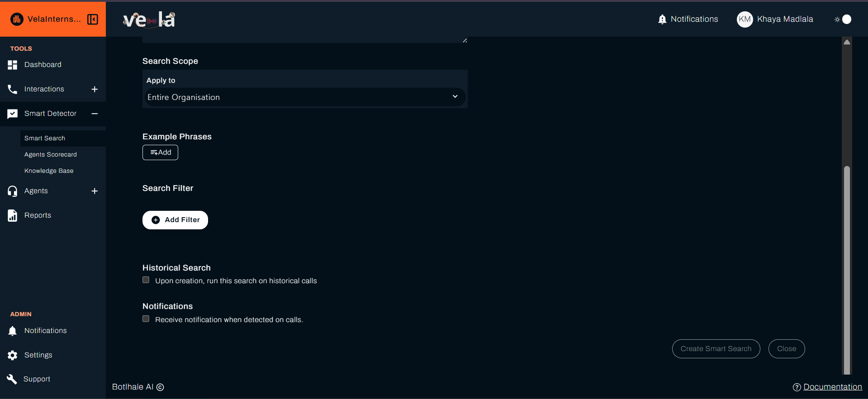Image resolution: width=868 pixels, height=399 pixels.
Task: Check receive notification when detected checkbox
Action: coord(146,319)
